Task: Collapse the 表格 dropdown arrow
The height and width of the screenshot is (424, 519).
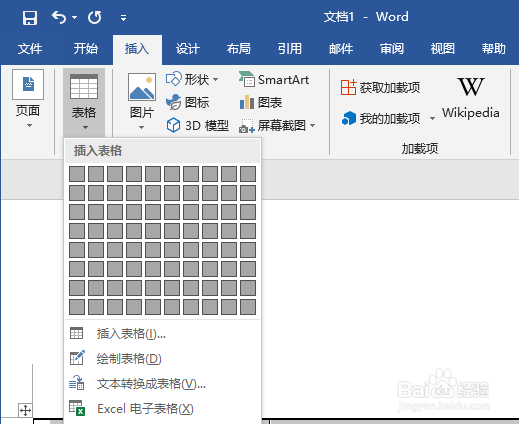Action: [85, 127]
